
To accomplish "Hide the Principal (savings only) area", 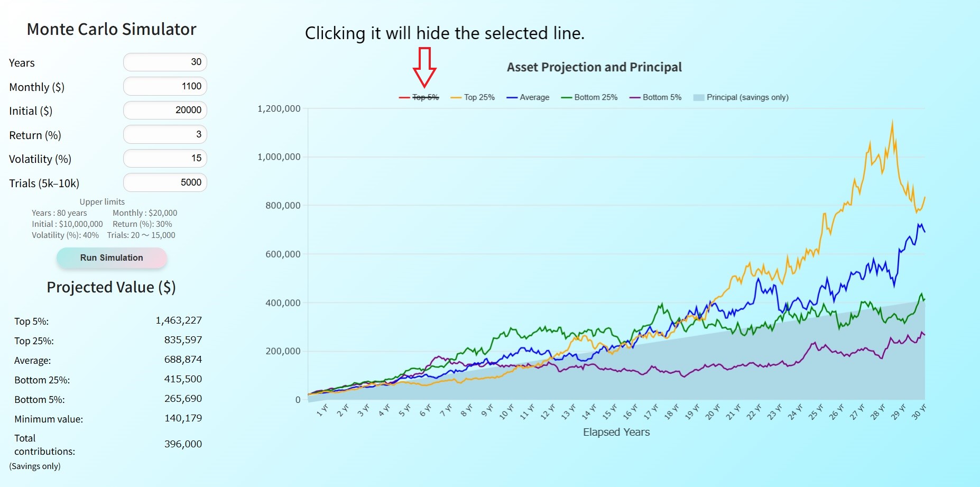I will (x=747, y=97).
